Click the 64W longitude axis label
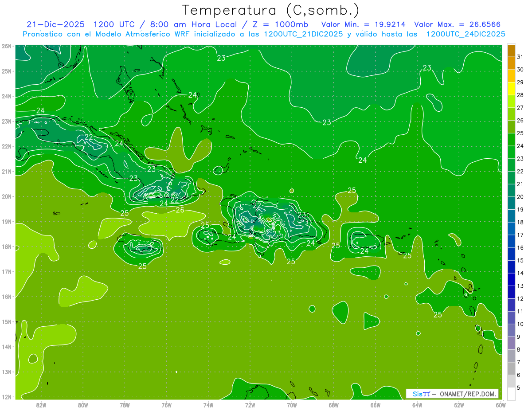532x411 pixels. (x=417, y=405)
